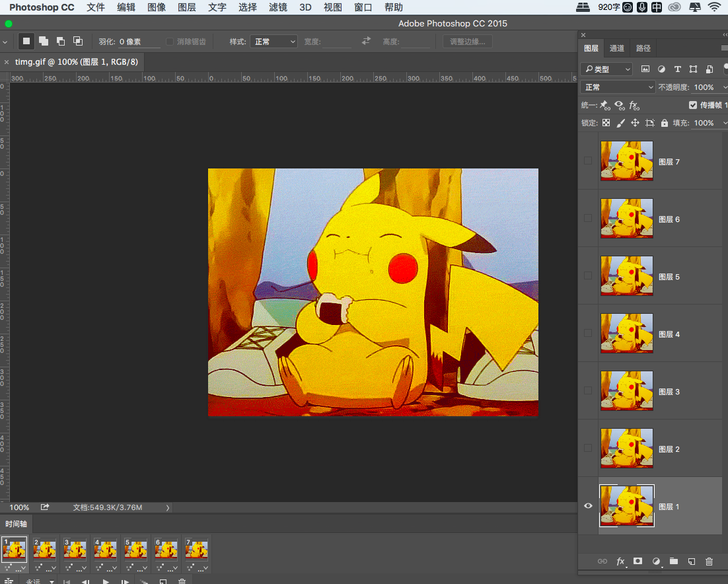Play the frame animation

[x=106, y=581]
